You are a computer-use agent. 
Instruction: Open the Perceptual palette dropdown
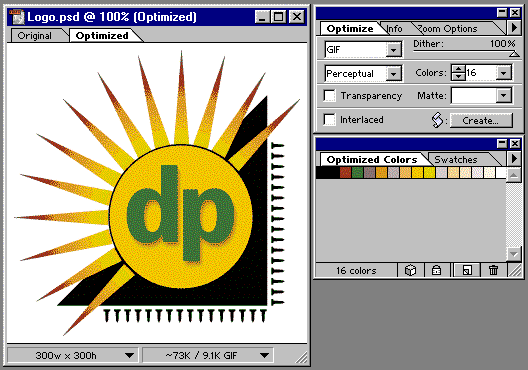coord(393,74)
